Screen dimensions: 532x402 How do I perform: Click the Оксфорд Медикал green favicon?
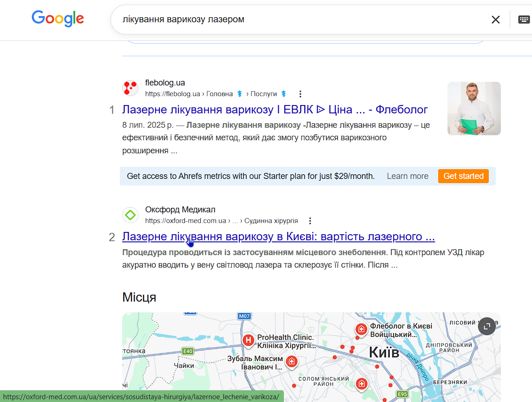pyautogui.click(x=130, y=215)
